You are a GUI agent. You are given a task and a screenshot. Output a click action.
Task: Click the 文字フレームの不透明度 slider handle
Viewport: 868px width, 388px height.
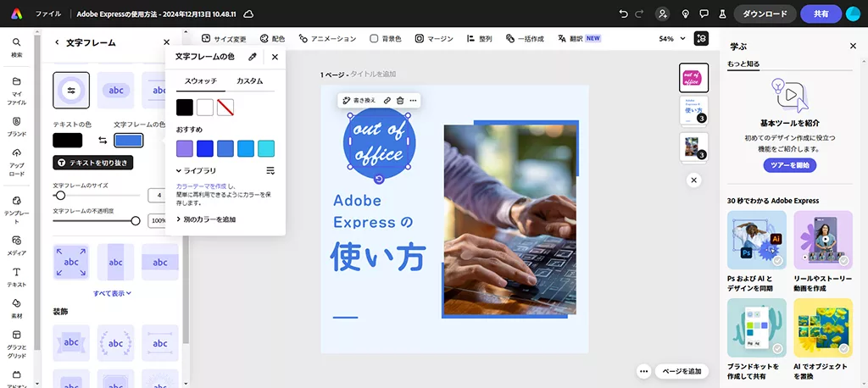click(135, 221)
